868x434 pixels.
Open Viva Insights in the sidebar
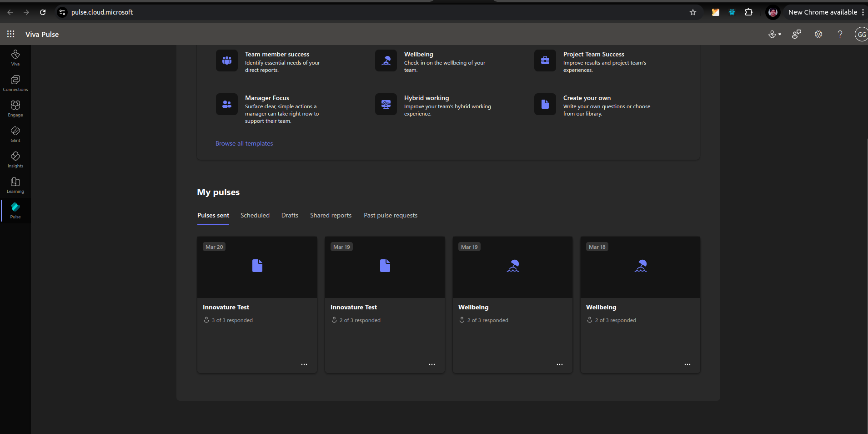[15, 160]
